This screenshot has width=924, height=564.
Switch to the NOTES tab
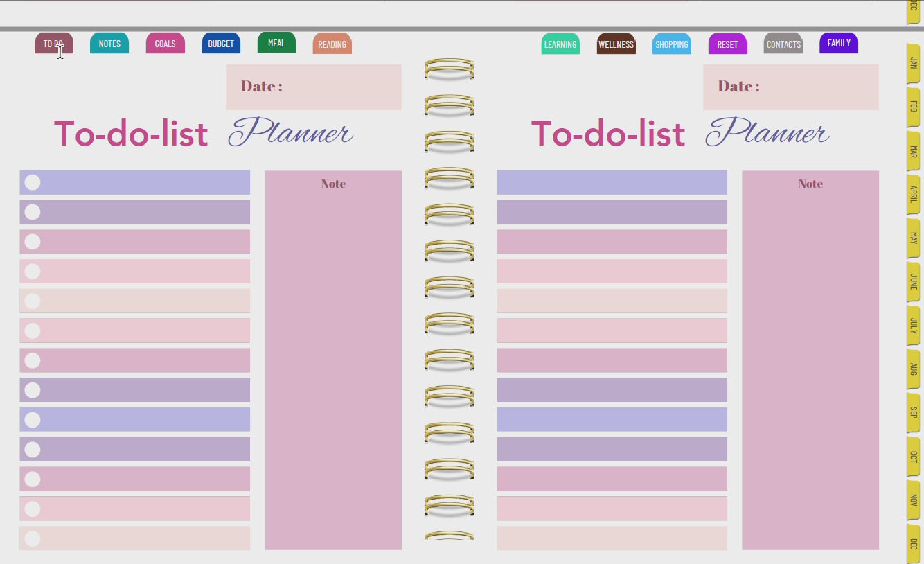point(109,44)
